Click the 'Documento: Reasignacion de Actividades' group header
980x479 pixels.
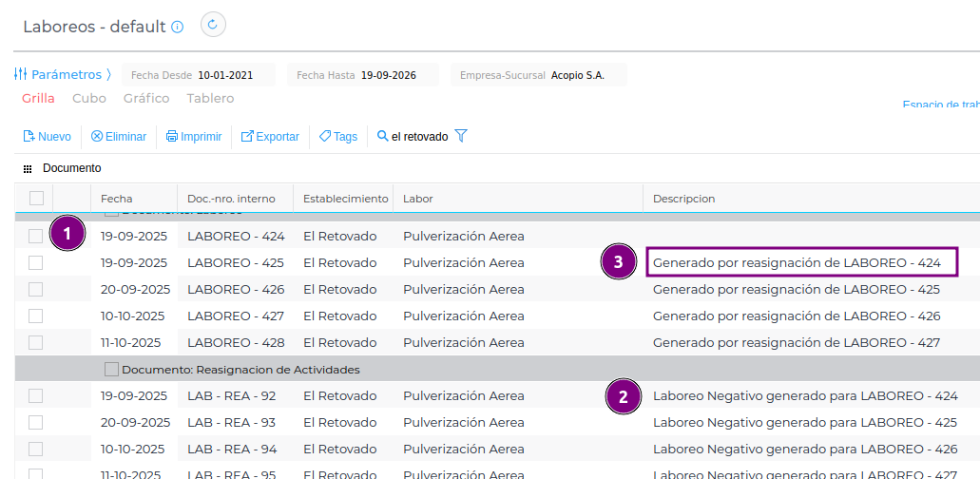(240, 370)
